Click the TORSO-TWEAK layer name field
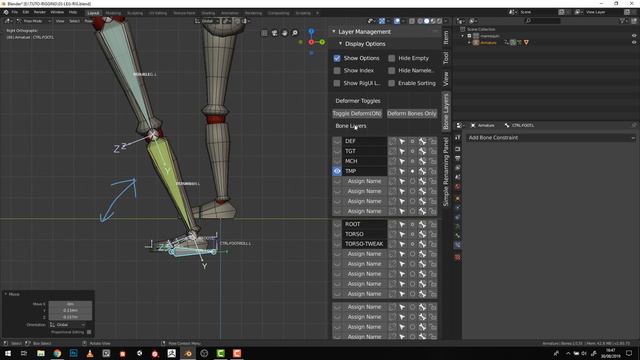The image size is (640, 360). tap(365, 244)
